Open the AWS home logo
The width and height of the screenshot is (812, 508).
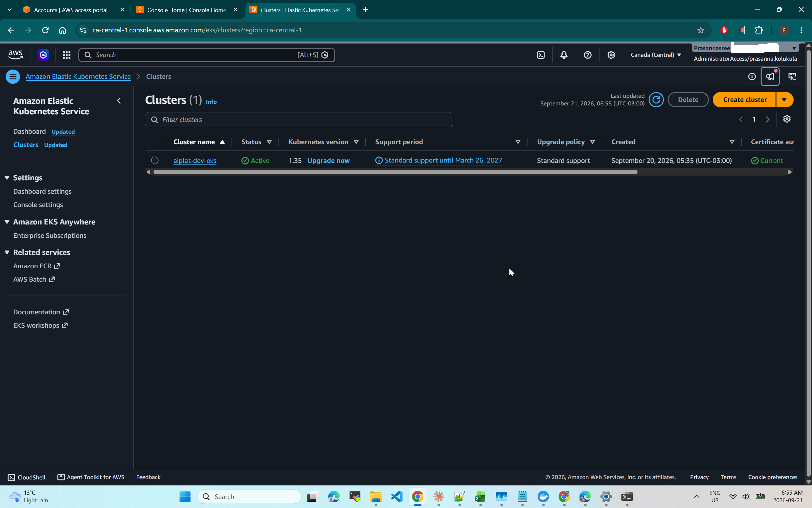16,55
